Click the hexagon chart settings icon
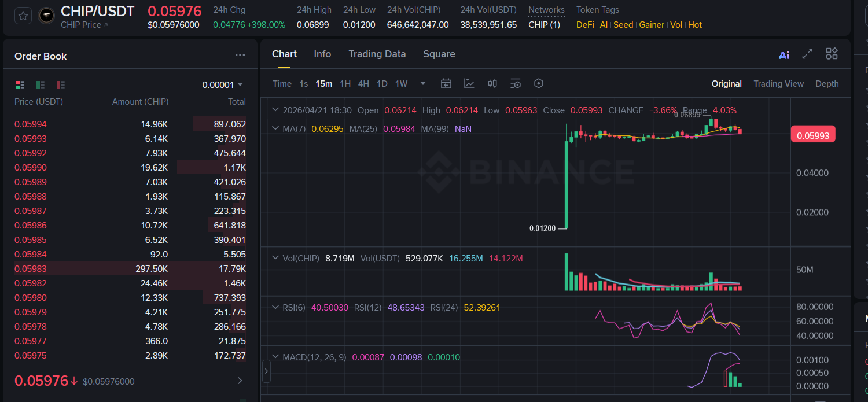The image size is (868, 402). click(539, 83)
